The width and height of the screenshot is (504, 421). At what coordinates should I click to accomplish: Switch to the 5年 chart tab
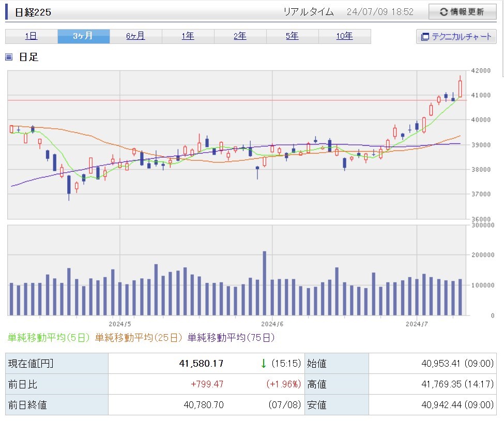(292, 36)
